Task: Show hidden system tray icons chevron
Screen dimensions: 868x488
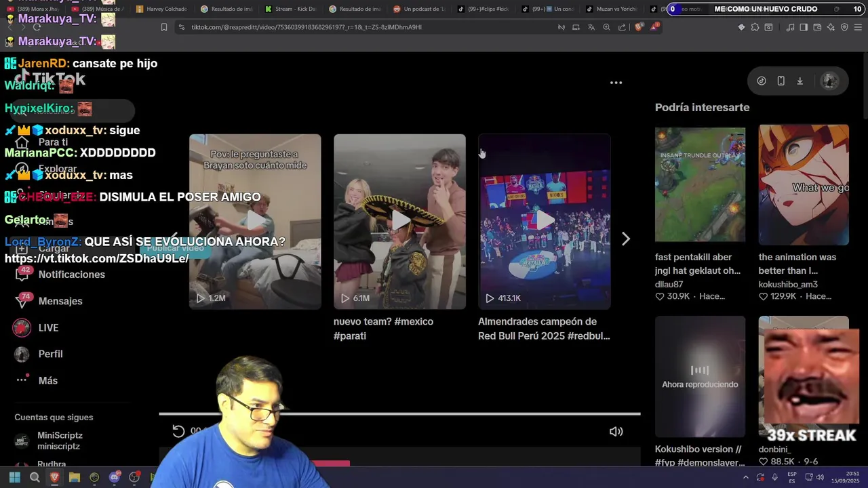Action: [746, 477]
